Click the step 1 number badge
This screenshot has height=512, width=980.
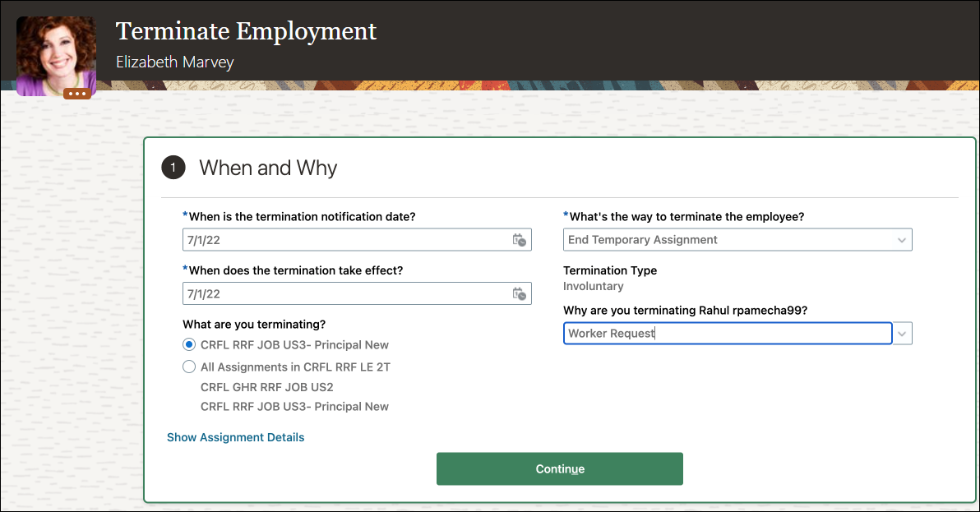(173, 168)
